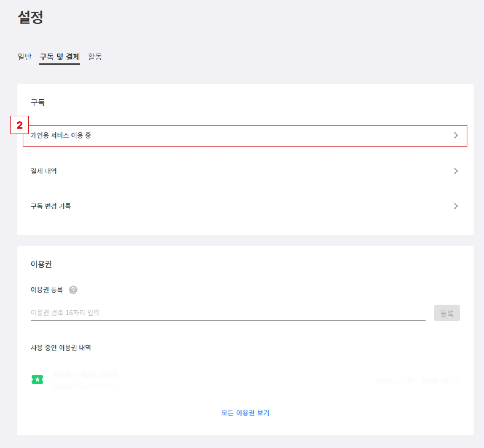Viewport: 484px width, 448px height.
Task: Click the blurred voucher name beside ticket icon
Action: pyautogui.click(x=85, y=375)
